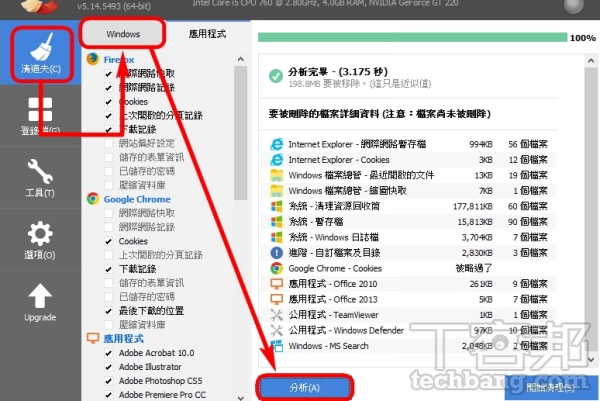This screenshot has width=600, height=401.
Task: Uncheck Google Chrome Cookies checkbox
Action: (109, 241)
